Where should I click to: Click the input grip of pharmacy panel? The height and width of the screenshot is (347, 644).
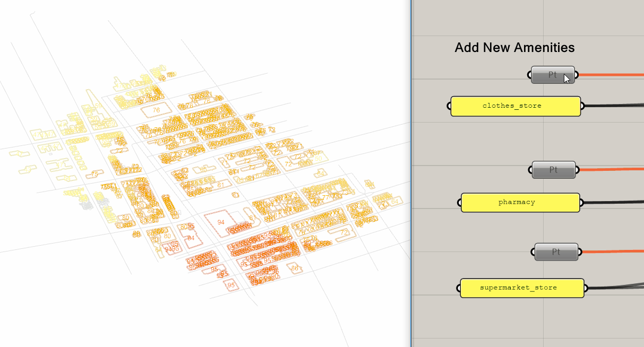(459, 203)
